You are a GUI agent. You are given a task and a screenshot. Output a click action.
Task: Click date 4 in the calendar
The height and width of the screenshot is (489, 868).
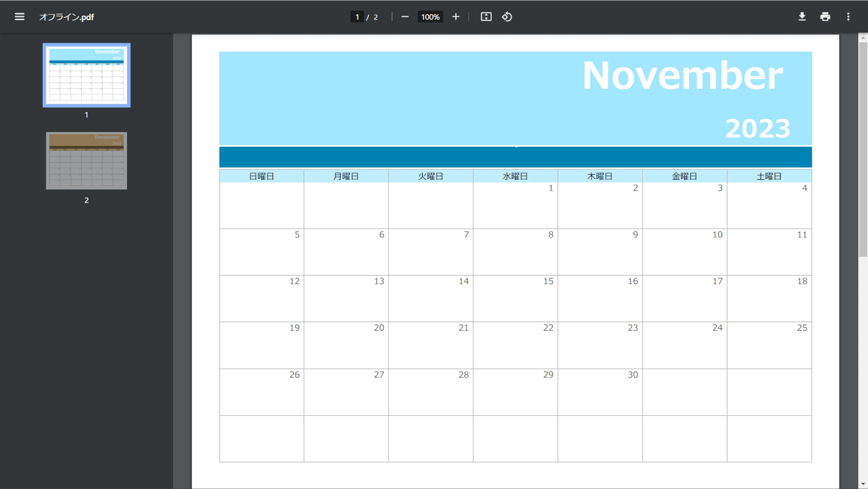pos(804,188)
